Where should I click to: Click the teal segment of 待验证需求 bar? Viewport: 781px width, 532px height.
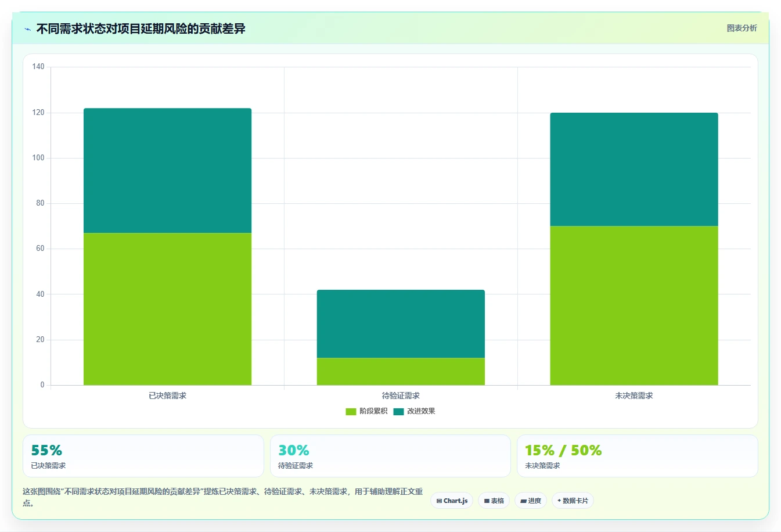tap(401, 323)
